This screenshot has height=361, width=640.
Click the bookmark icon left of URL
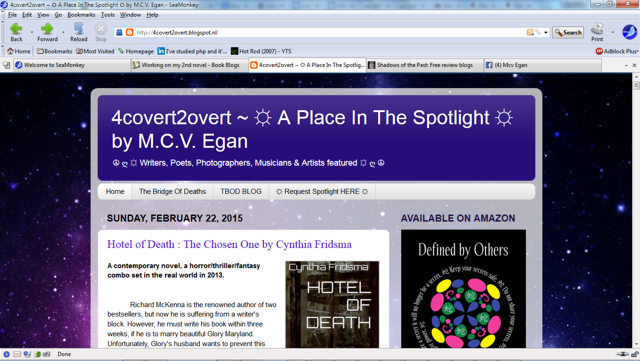point(119,32)
